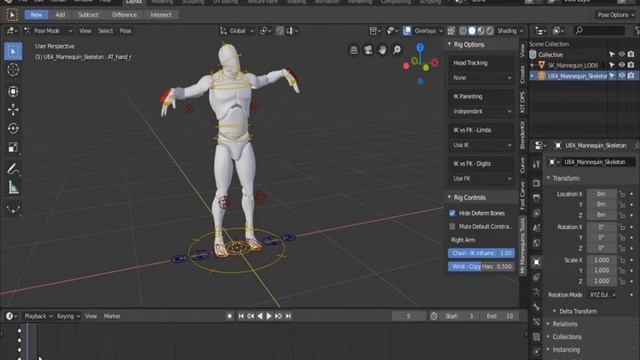This screenshot has height=360, width=640.
Task: Toggle visibility eye of UE4_Mannequin_Skeleton
Action: pyautogui.click(x=622, y=76)
